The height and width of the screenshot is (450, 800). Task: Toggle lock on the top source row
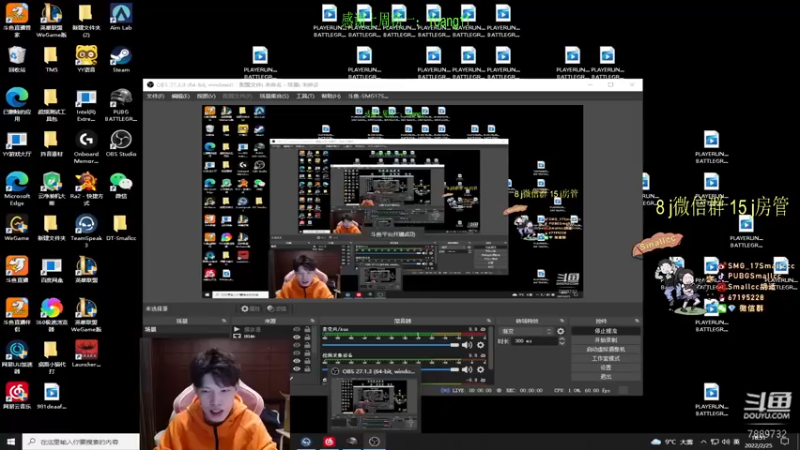(307, 330)
